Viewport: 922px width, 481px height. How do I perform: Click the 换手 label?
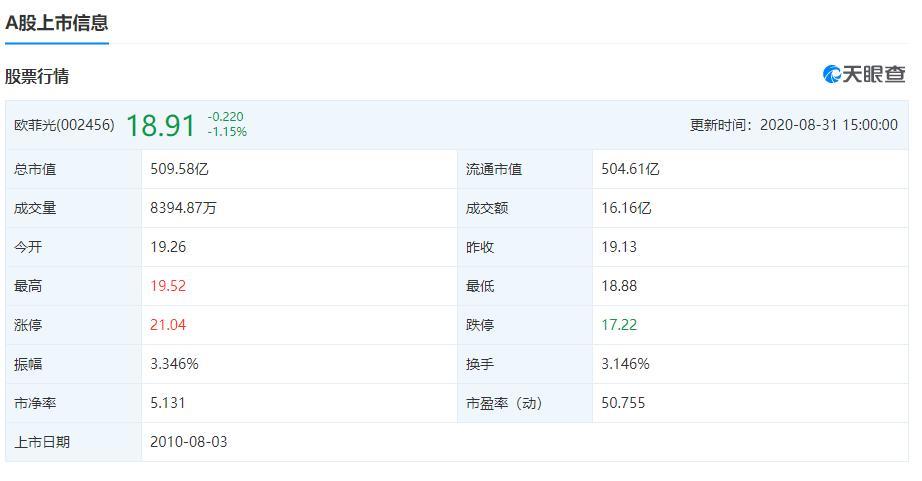(480, 364)
